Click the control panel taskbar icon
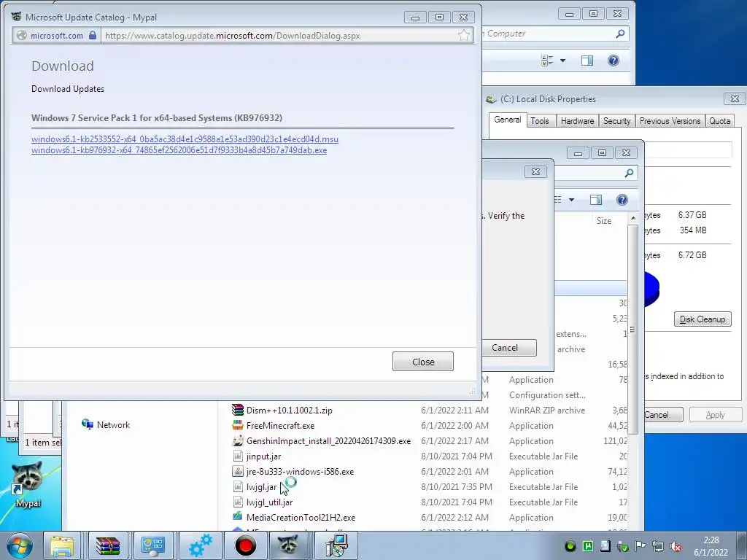Viewport: 747px width, 560px height. [x=153, y=545]
